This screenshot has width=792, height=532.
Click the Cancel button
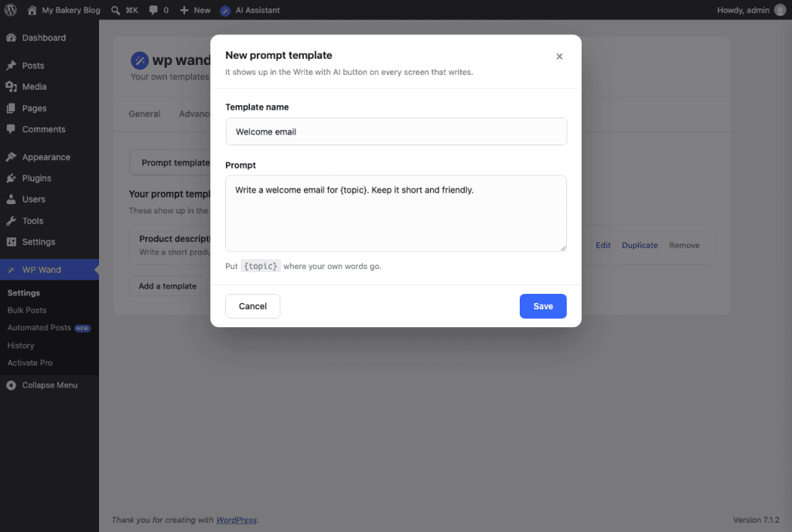pos(253,306)
